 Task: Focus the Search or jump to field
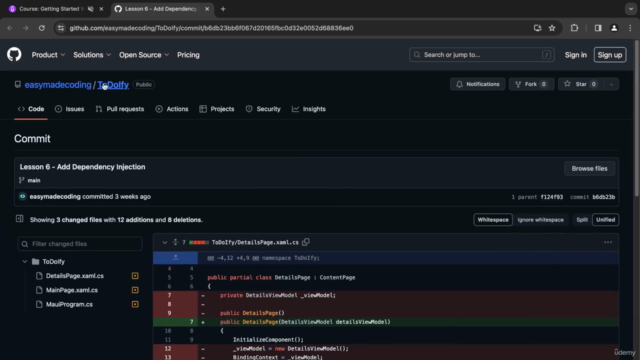pos(482,55)
